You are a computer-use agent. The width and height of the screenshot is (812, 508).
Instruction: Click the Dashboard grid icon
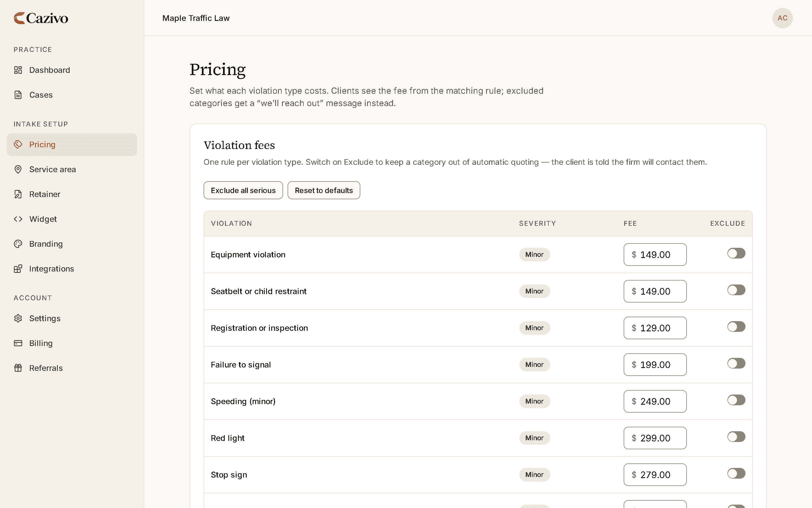(x=18, y=70)
